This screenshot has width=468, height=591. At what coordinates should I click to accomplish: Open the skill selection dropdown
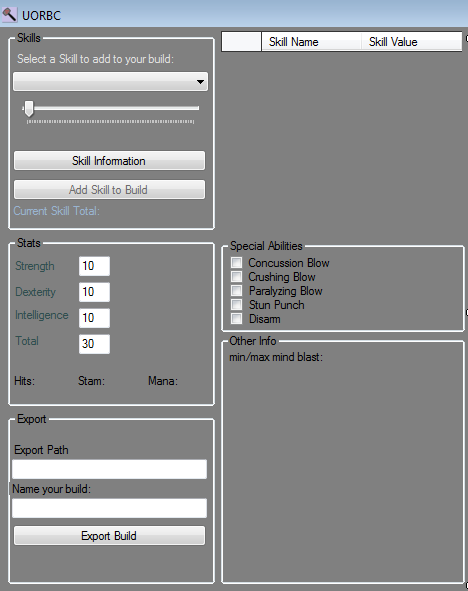110,82
